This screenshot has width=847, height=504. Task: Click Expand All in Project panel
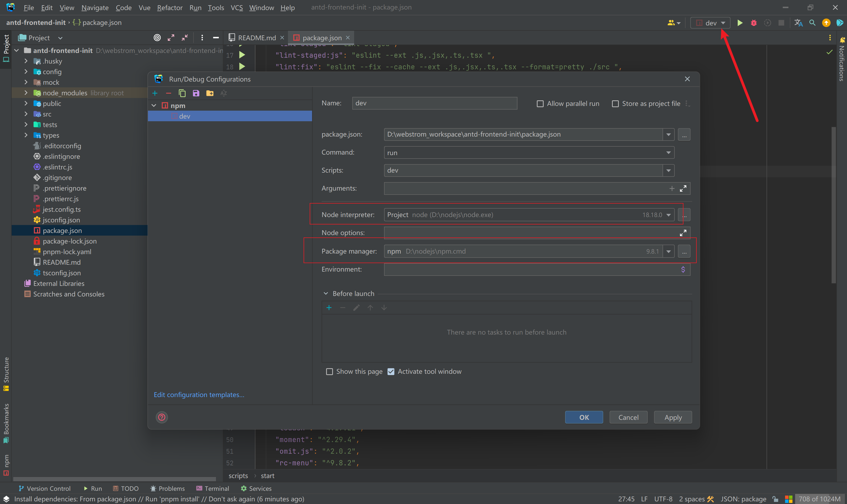[x=171, y=38]
